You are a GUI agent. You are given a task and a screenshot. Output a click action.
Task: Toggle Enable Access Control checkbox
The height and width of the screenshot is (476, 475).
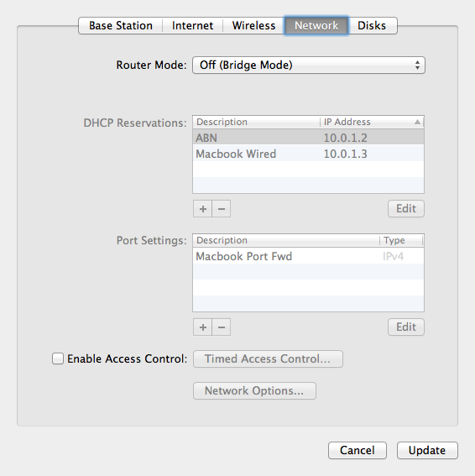point(58,358)
